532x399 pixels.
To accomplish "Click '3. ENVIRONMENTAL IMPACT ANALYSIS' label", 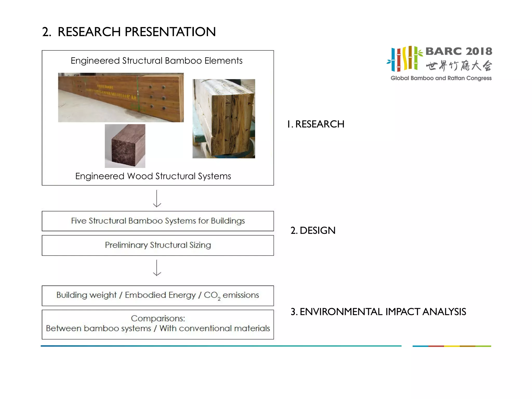I will coord(378,312).
